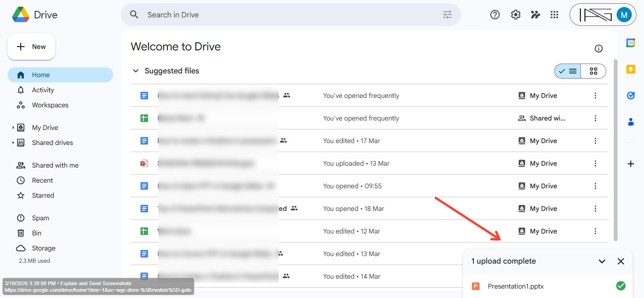Open the Help question mark icon
This screenshot has height=298, width=644.
[x=495, y=15]
